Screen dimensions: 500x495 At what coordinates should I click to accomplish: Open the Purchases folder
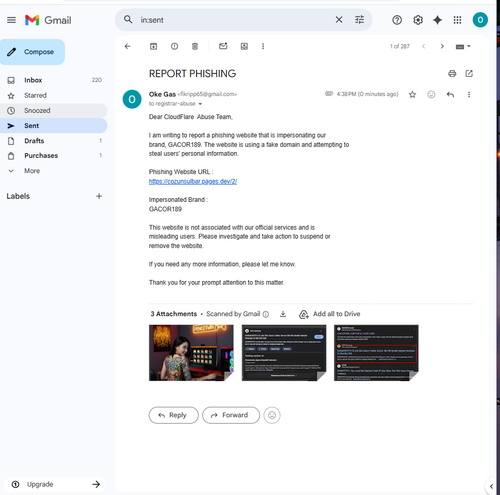click(54, 156)
